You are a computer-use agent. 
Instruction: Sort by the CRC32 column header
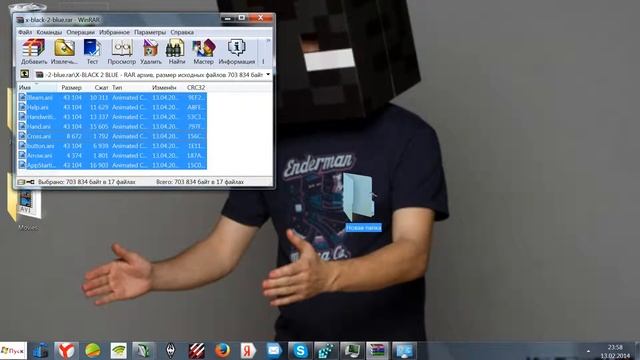pos(196,87)
